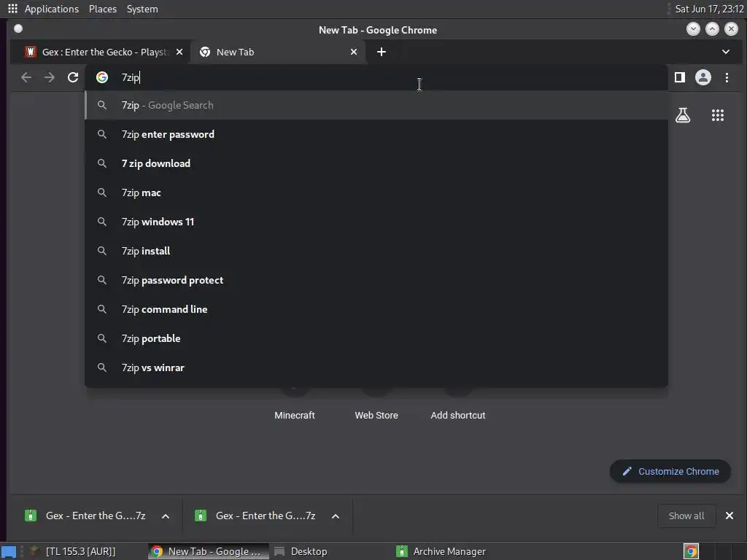The image size is (747, 560).
Task: Expand options for the second Gex download
Action: pyautogui.click(x=336, y=516)
